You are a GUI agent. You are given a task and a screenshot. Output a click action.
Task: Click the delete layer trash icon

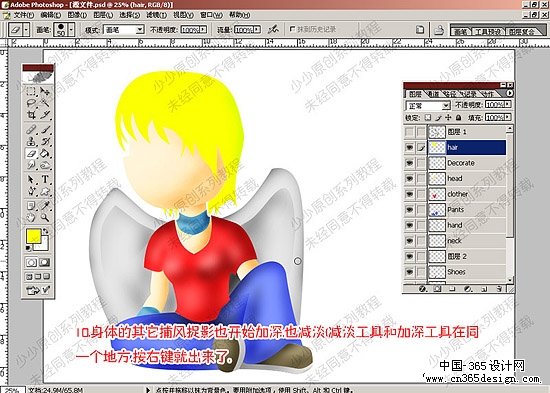pos(499,289)
